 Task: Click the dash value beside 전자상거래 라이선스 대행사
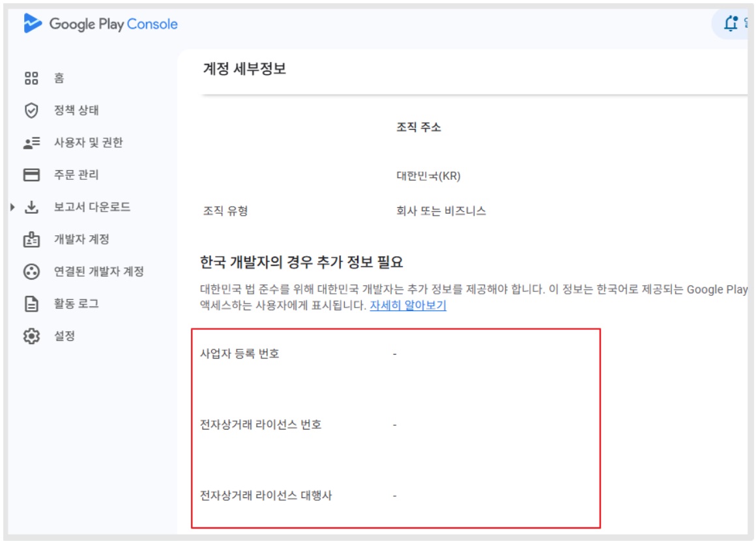394,495
